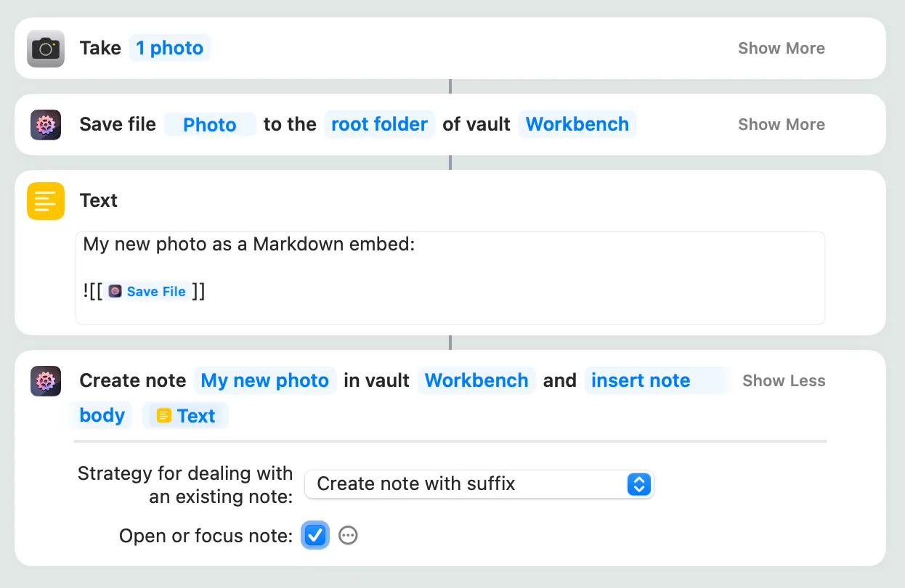Click the 'insert note body' option parameter
Image resolution: width=905 pixels, height=588 pixels.
(641, 380)
